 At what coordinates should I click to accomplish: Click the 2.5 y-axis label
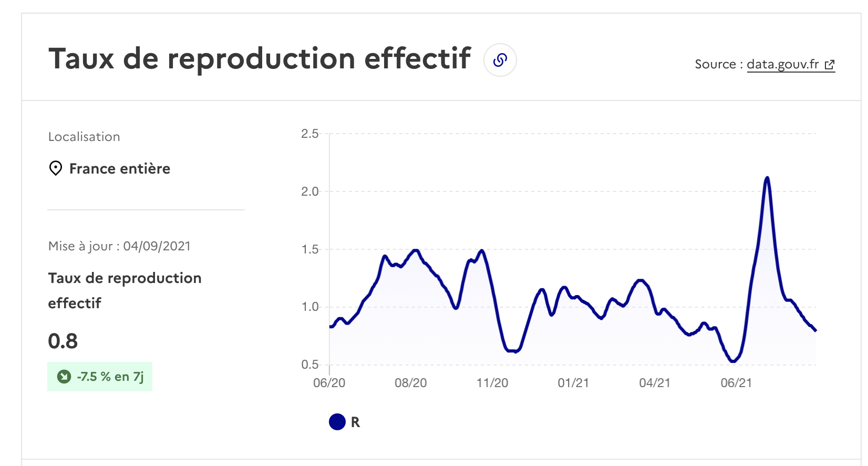coord(310,134)
